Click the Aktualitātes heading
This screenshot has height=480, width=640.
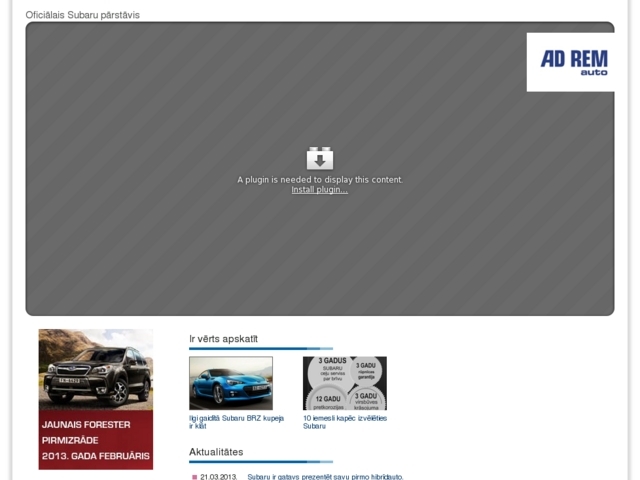[216, 452]
